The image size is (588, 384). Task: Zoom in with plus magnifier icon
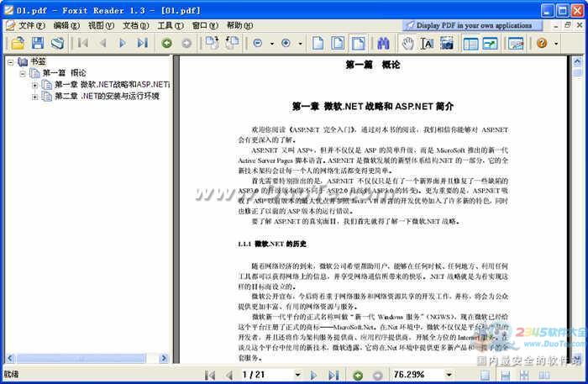point(286,43)
